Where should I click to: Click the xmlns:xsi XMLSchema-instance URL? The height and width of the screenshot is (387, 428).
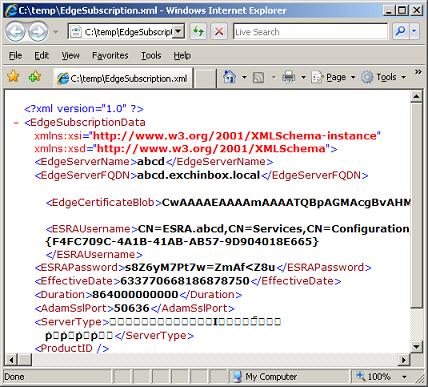coord(235,136)
